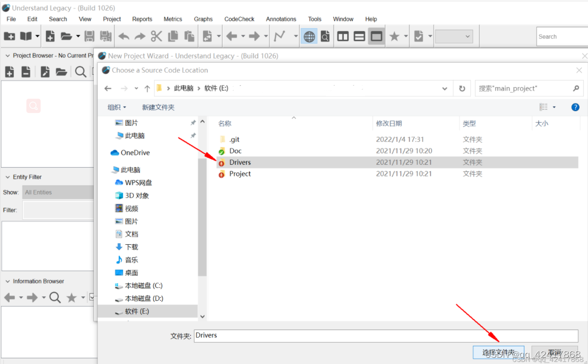The width and height of the screenshot is (588, 364).
Task: Click the New Project icon in main toolbar
Action: pos(10,36)
